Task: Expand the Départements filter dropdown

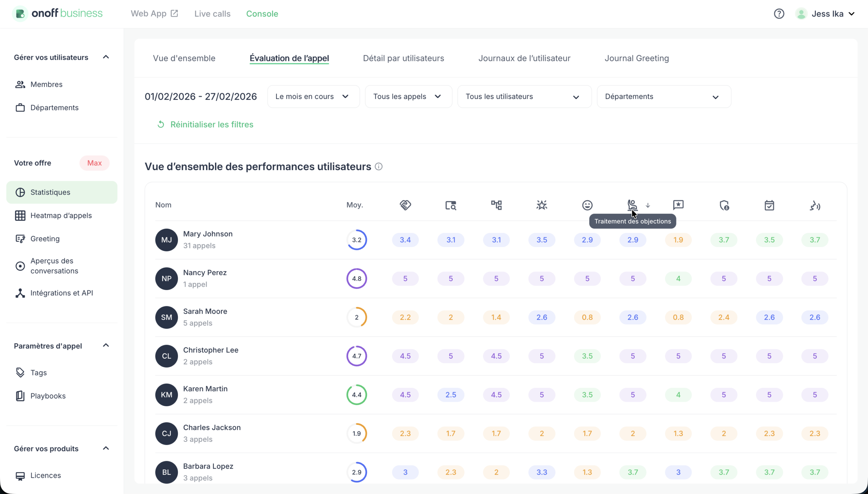Action: (664, 96)
